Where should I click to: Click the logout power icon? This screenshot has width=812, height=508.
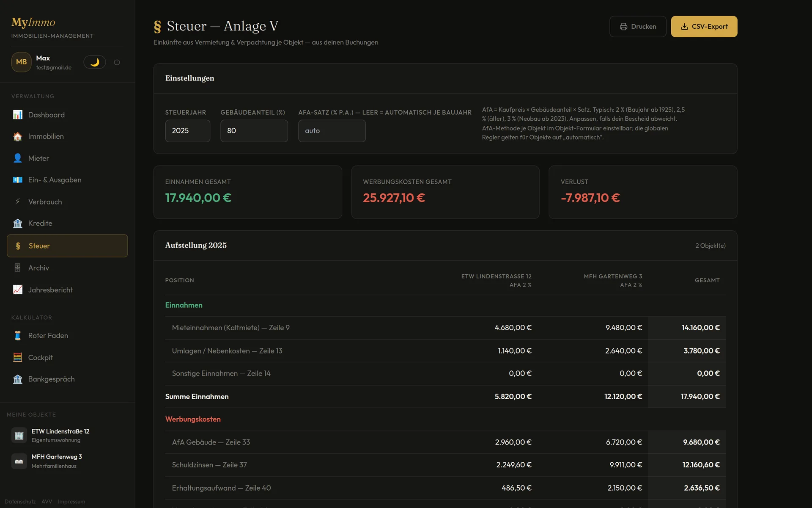coord(117,62)
